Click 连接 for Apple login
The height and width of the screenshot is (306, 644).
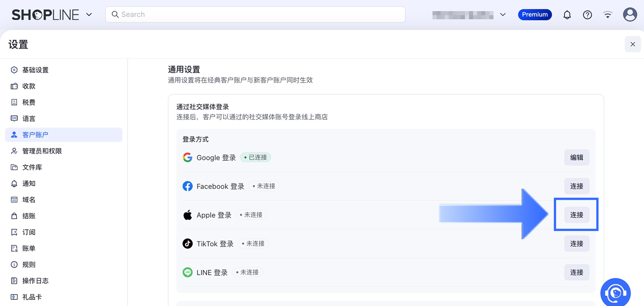tap(577, 215)
